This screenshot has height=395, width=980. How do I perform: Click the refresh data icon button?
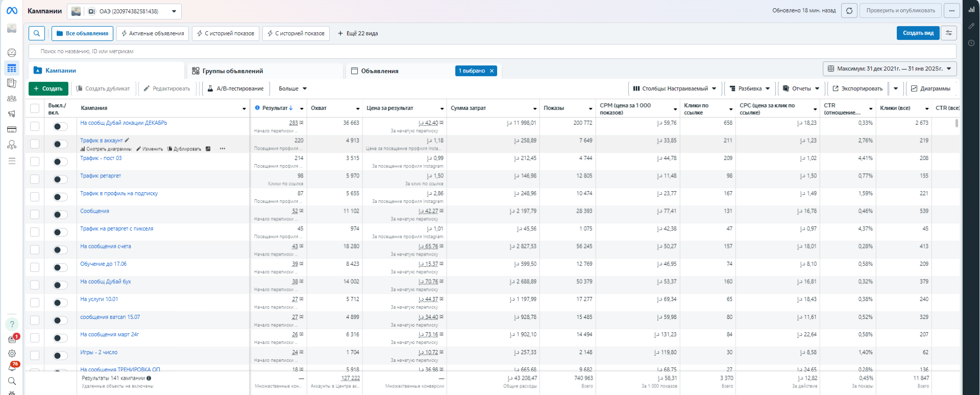[849, 11]
